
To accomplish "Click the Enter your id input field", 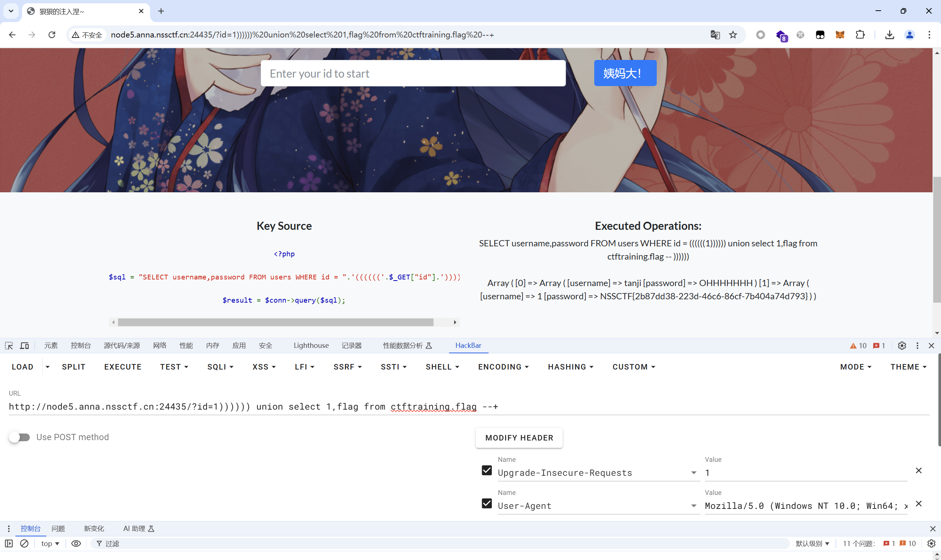I will (x=413, y=73).
